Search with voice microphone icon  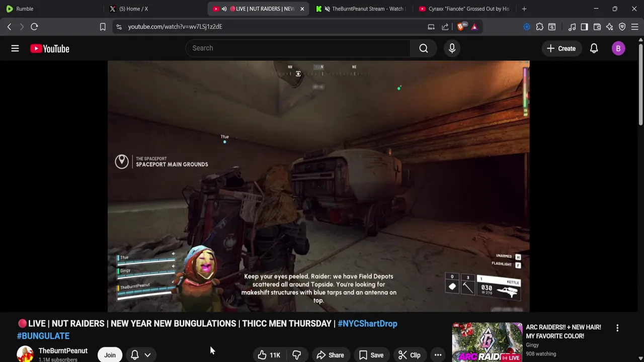click(452, 48)
